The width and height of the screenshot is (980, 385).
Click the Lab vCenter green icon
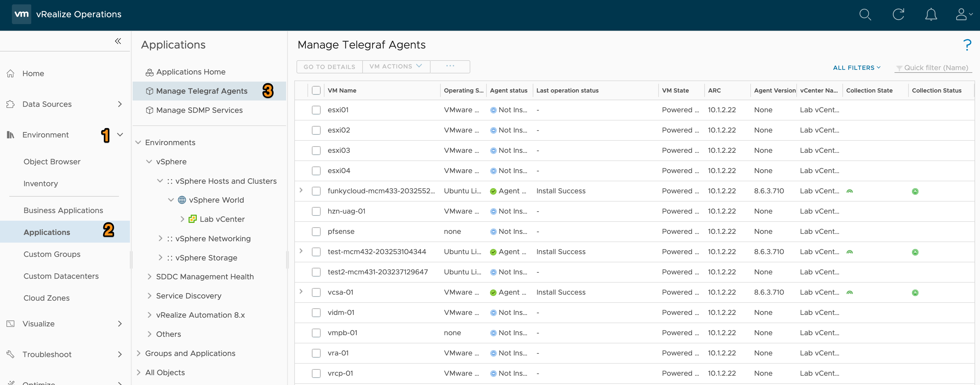point(193,219)
